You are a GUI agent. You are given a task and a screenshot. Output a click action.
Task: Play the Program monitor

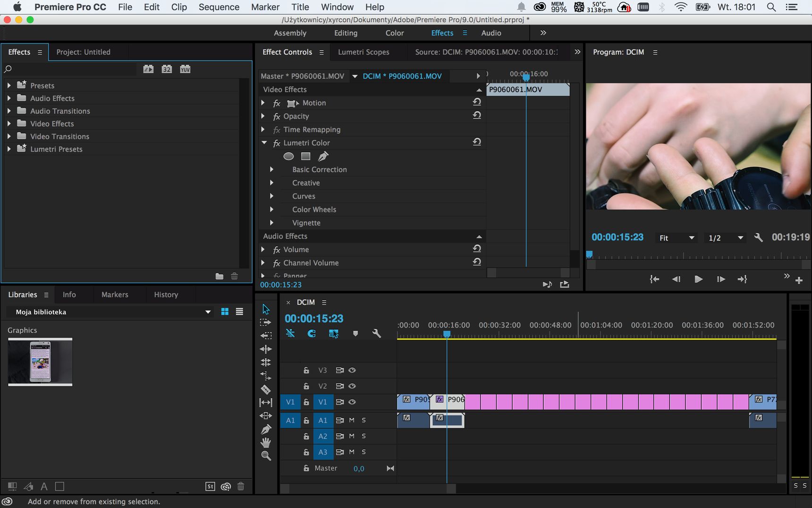click(x=698, y=279)
